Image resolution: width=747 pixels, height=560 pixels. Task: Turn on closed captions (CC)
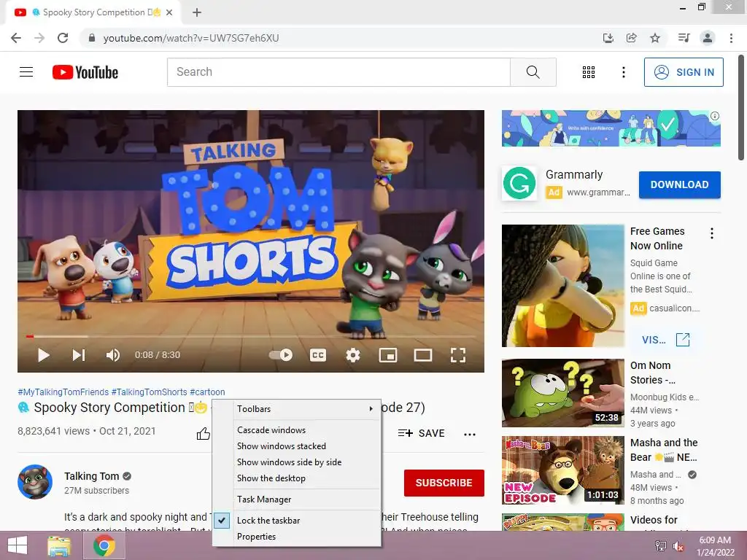[x=318, y=355]
